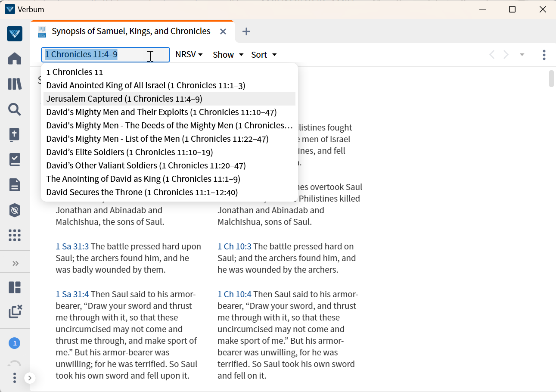
Task: Open the Search magnifier icon in sidebar
Action: (x=15, y=109)
